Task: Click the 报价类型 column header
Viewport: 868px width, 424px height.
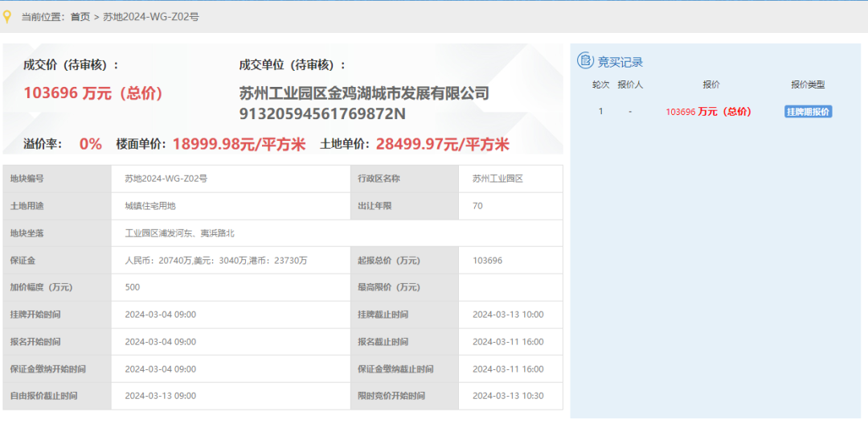Action: [x=808, y=84]
